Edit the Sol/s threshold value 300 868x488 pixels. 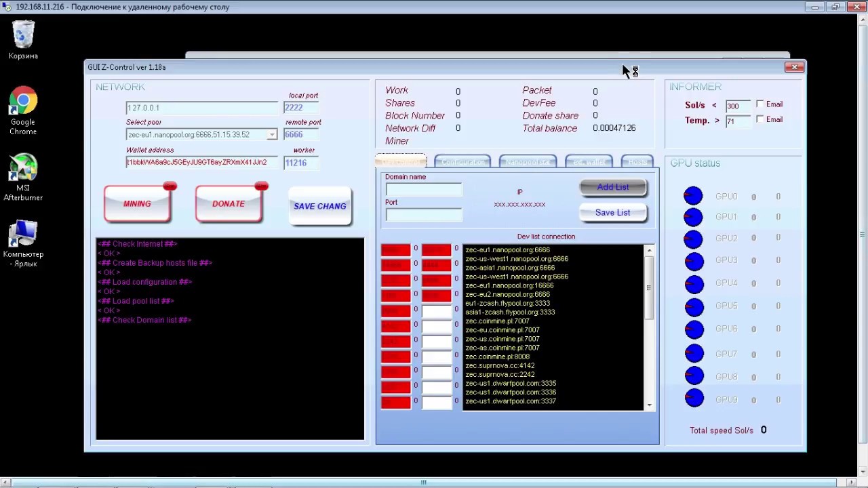[738, 106]
